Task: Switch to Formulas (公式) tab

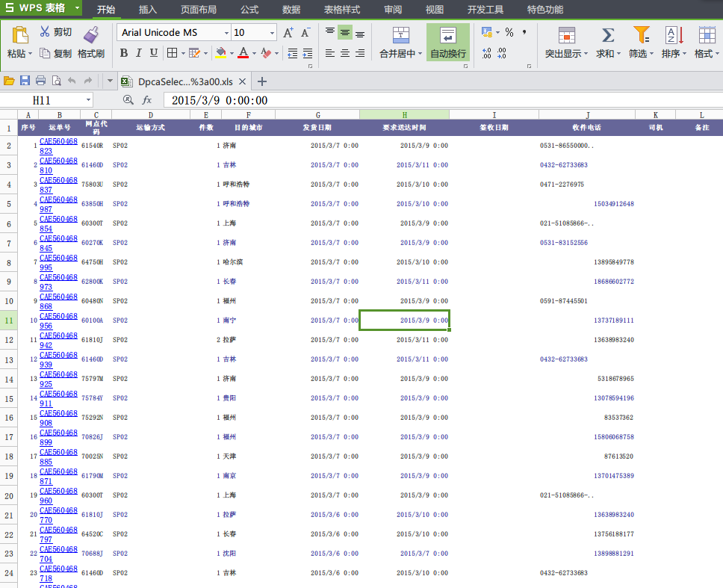Action: 249,9
